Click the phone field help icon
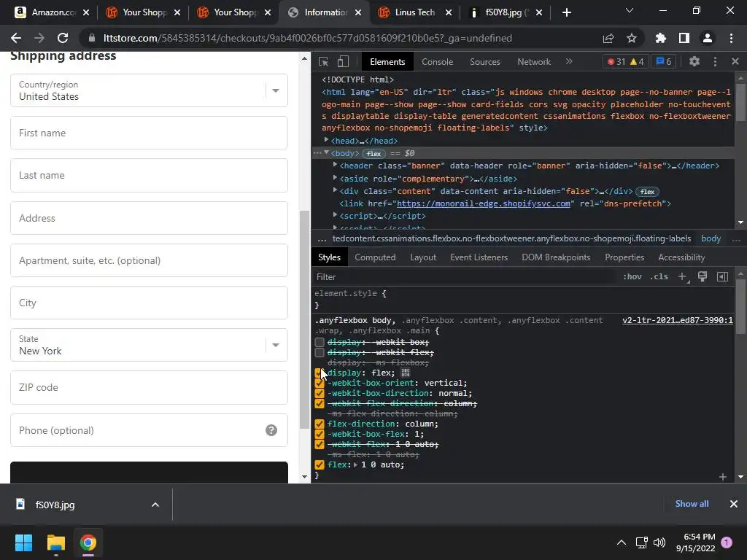Screen dimensions: 747x560 coord(271,430)
